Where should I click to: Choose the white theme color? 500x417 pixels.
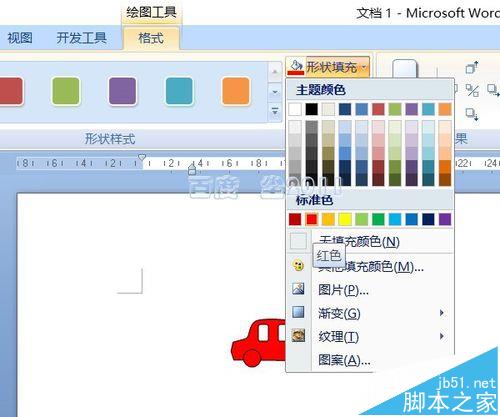pos(295,109)
